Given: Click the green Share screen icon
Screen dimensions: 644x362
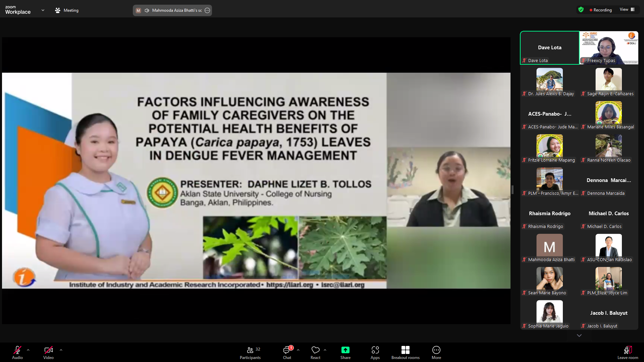Looking at the screenshot, I should click(345, 350).
